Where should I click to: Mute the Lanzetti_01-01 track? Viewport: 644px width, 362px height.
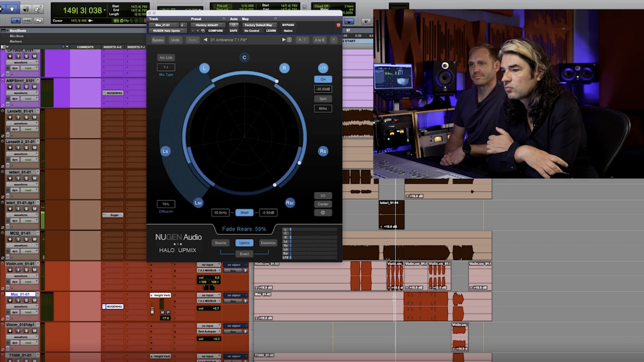[35, 117]
